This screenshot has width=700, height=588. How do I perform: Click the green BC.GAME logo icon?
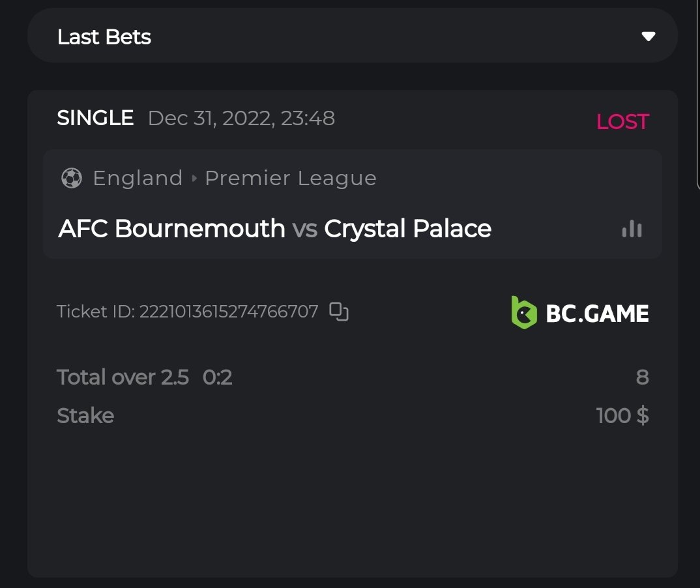(x=523, y=312)
